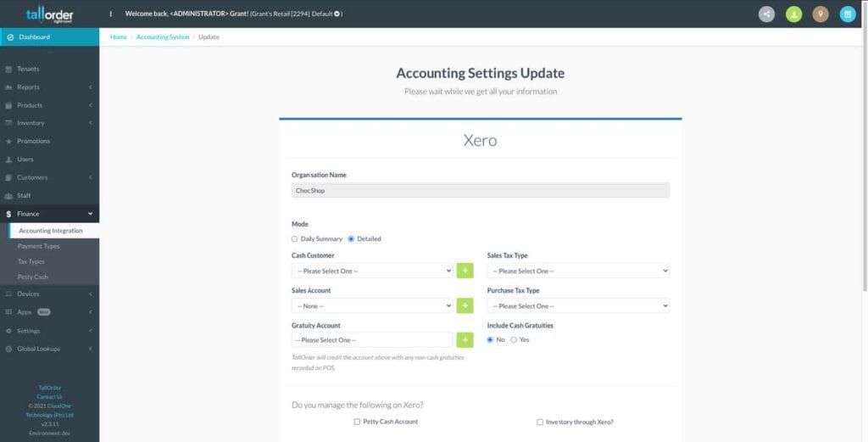Click Accounting System breadcrumb link

tap(163, 37)
